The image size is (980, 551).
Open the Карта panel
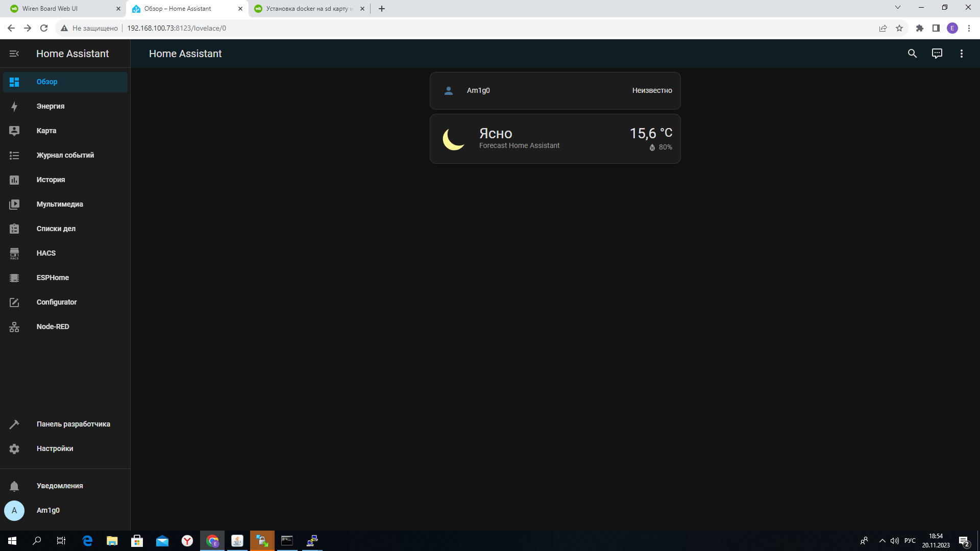coord(65,131)
